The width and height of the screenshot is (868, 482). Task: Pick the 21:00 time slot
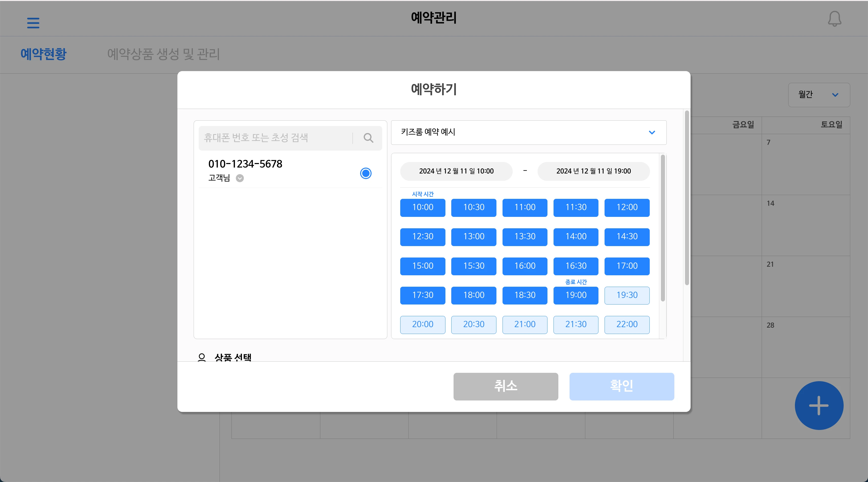pyautogui.click(x=525, y=325)
